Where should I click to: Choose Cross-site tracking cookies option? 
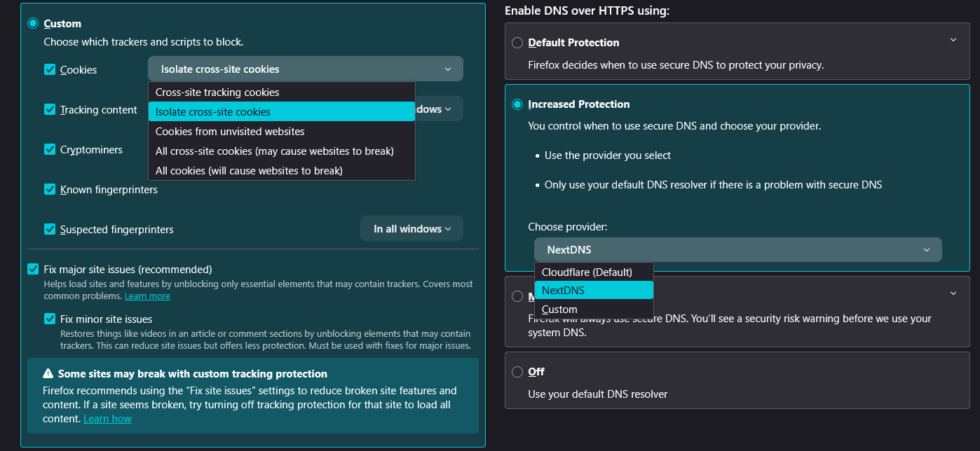217,92
